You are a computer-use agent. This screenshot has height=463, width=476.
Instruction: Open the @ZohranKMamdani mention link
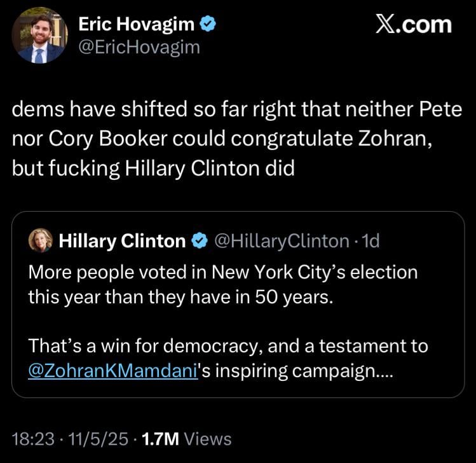pos(114,371)
